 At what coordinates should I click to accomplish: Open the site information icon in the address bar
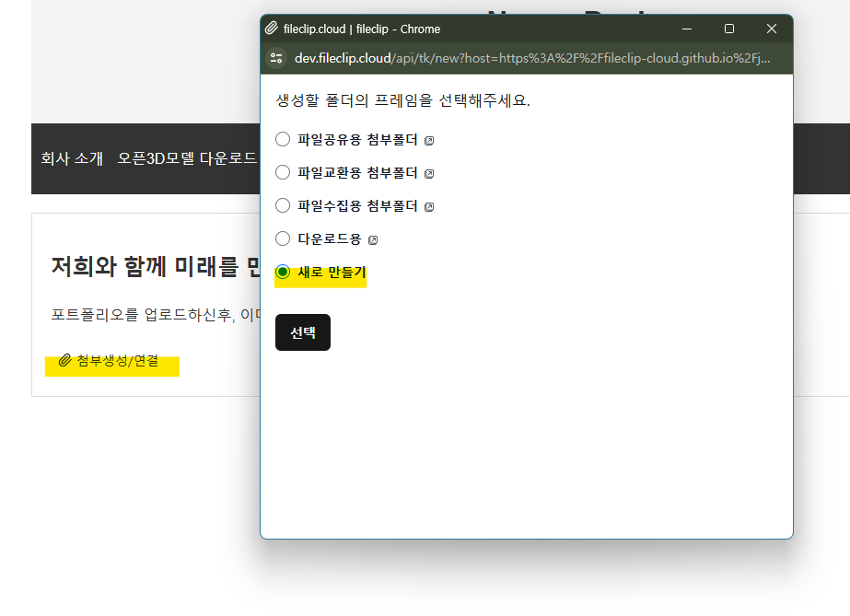[275, 56]
